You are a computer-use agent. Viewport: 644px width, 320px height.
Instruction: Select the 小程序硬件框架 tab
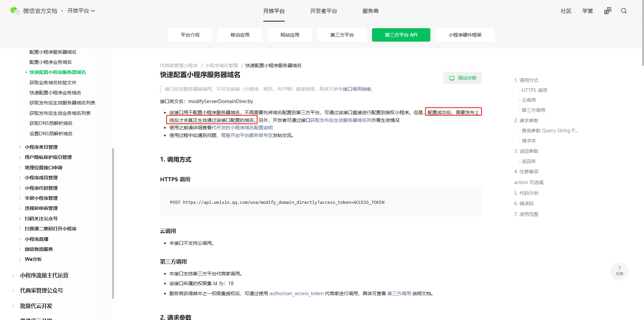click(x=465, y=35)
